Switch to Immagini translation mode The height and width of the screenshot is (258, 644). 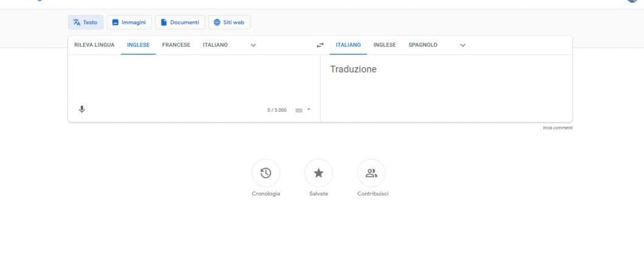tap(129, 23)
